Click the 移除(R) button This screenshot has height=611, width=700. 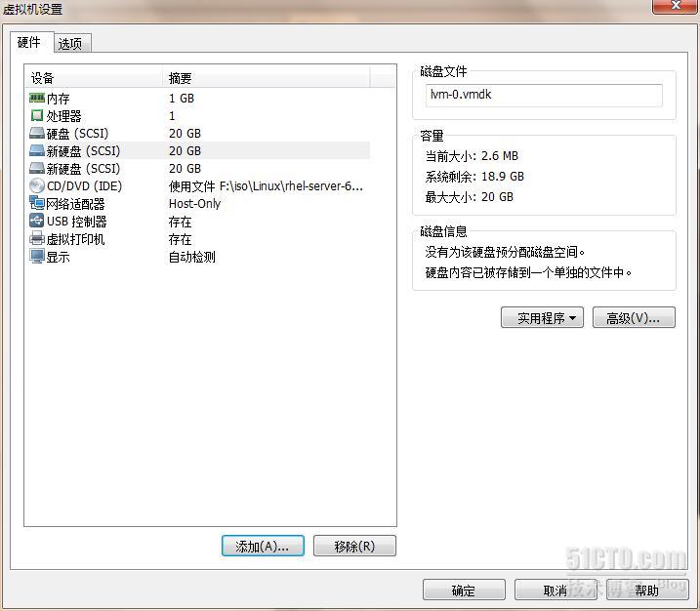point(354,546)
